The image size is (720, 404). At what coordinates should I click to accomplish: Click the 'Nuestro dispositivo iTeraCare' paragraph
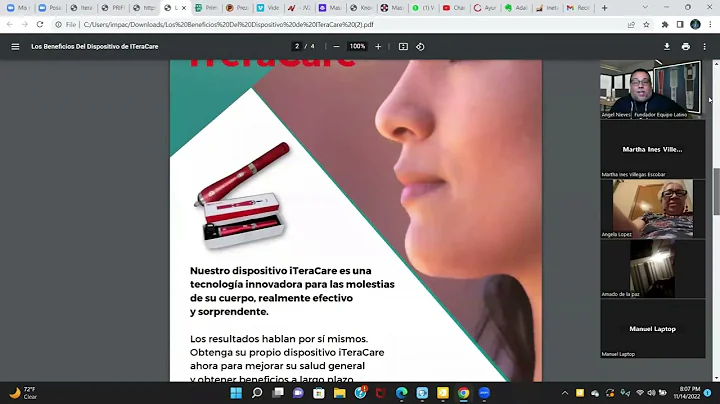pos(292,291)
